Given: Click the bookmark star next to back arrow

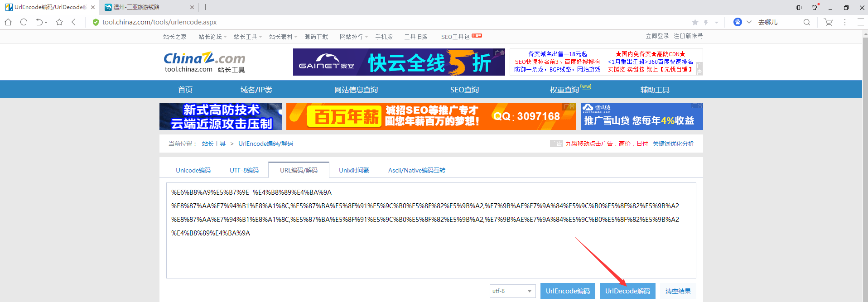Looking at the screenshot, I should (59, 22).
